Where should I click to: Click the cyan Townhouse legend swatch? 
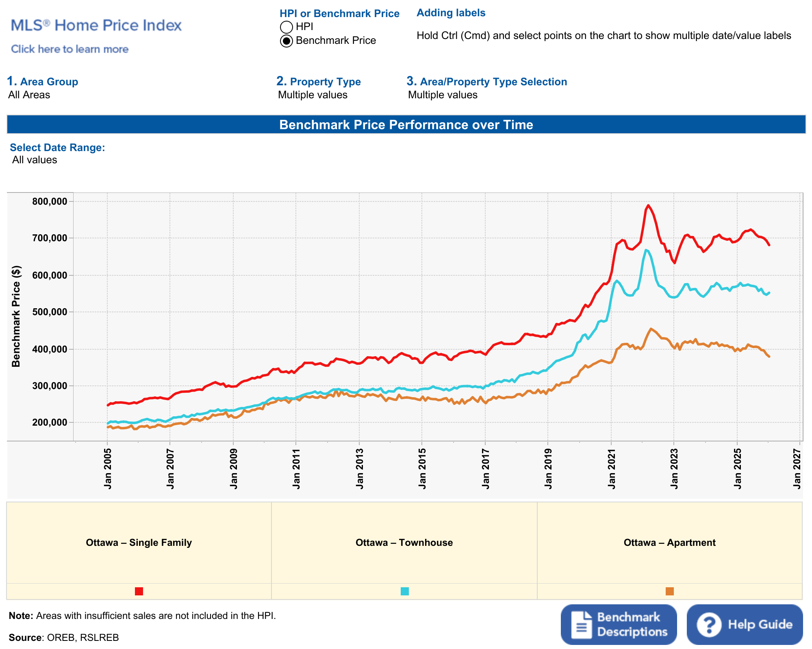pos(405,591)
